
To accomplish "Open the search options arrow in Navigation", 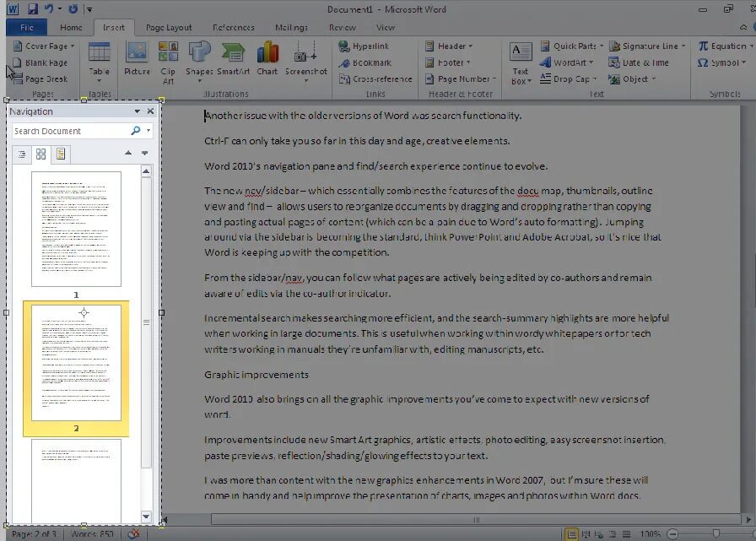I will (148, 130).
